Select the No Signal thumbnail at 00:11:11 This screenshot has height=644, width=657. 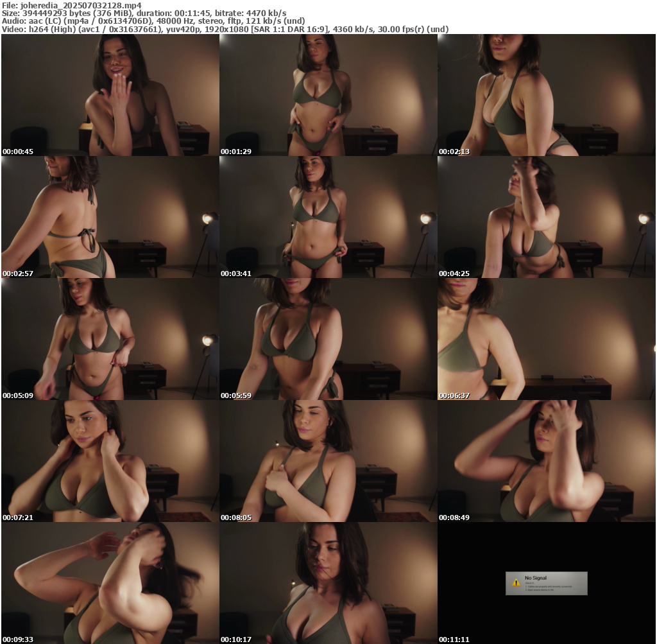pos(547,583)
